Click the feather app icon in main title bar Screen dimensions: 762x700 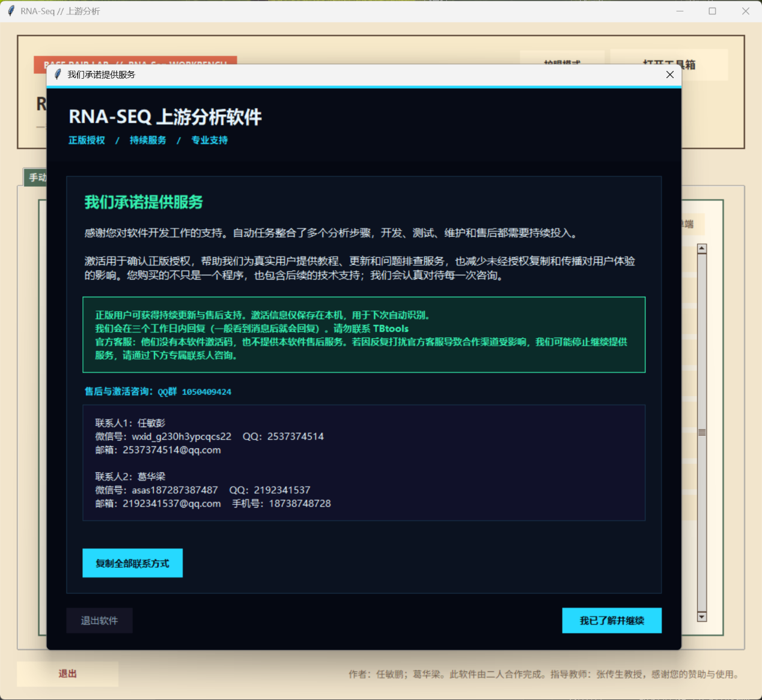click(x=11, y=11)
